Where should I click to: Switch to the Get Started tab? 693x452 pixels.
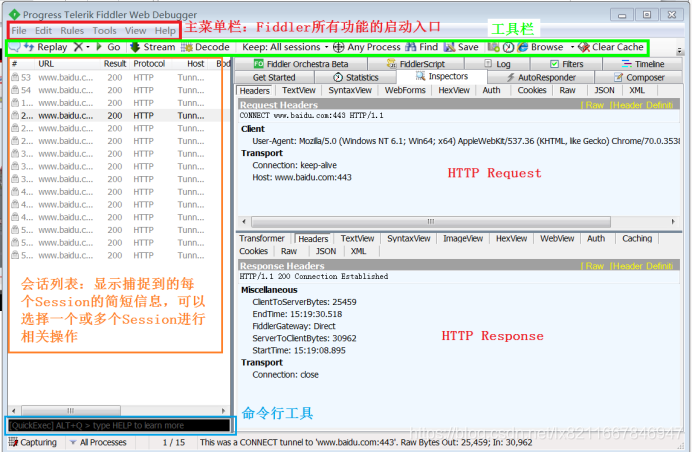pyautogui.click(x=274, y=77)
